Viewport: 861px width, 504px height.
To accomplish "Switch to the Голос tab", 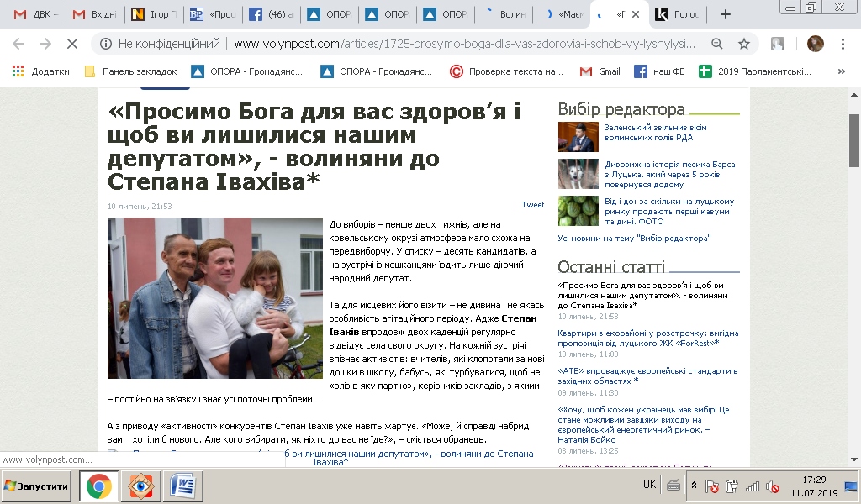I will pyautogui.click(x=678, y=14).
